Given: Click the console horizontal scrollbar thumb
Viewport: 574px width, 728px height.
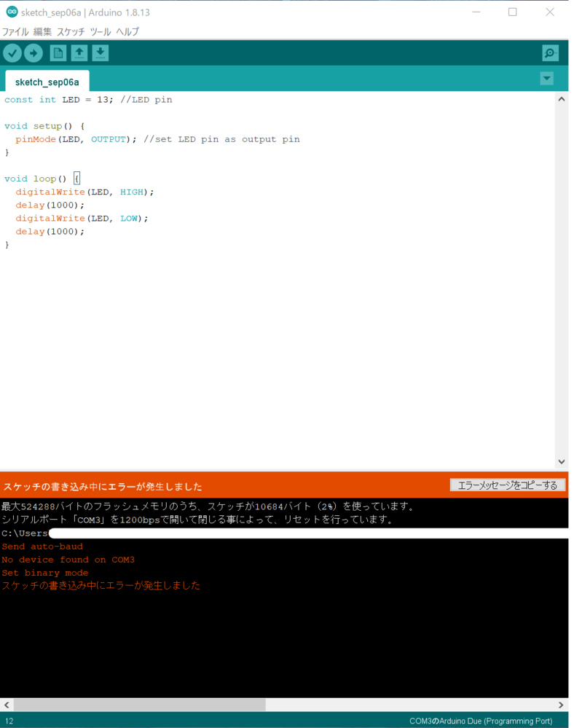Looking at the screenshot, I should (138, 705).
